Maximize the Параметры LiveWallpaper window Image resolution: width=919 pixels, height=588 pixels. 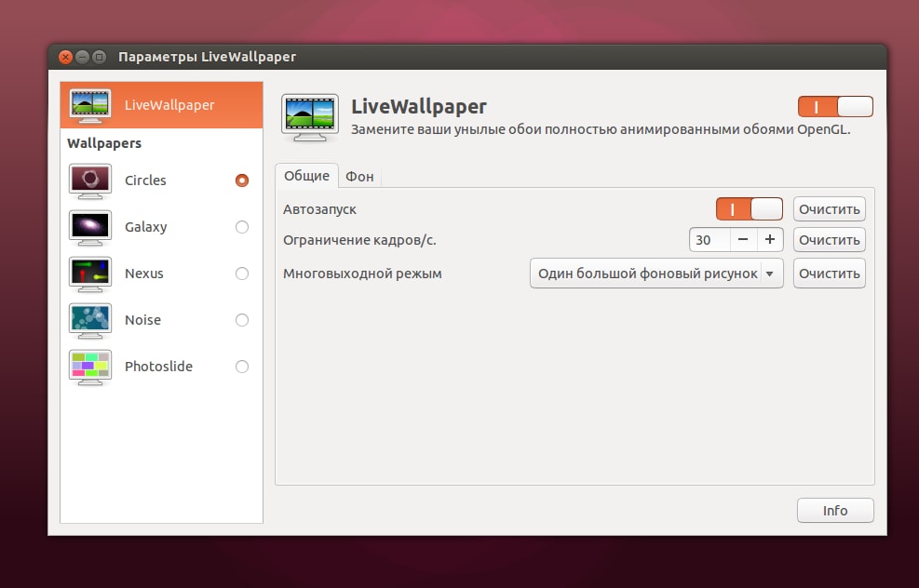100,57
